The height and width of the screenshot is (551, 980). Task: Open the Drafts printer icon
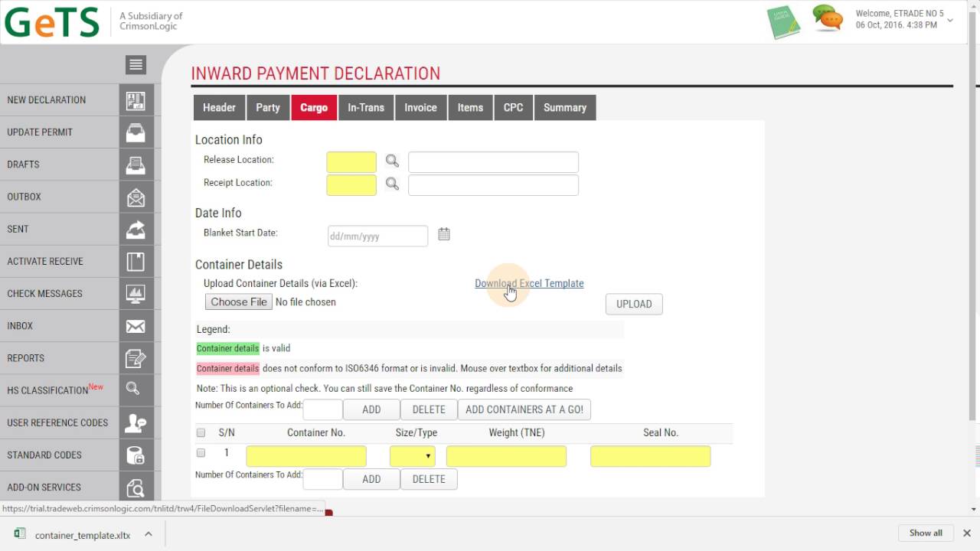click(x=136, y=164)
